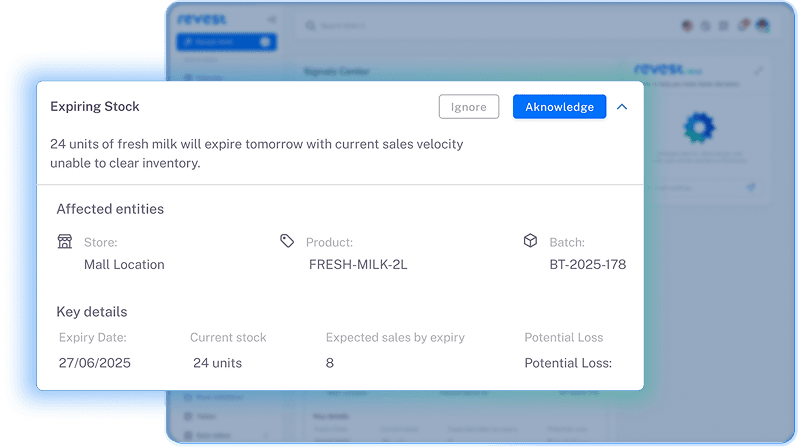Acknowledge the Expiring Stock alert
Image resolution: width=798 pixels, height=447 pixels.
[559, 107]
